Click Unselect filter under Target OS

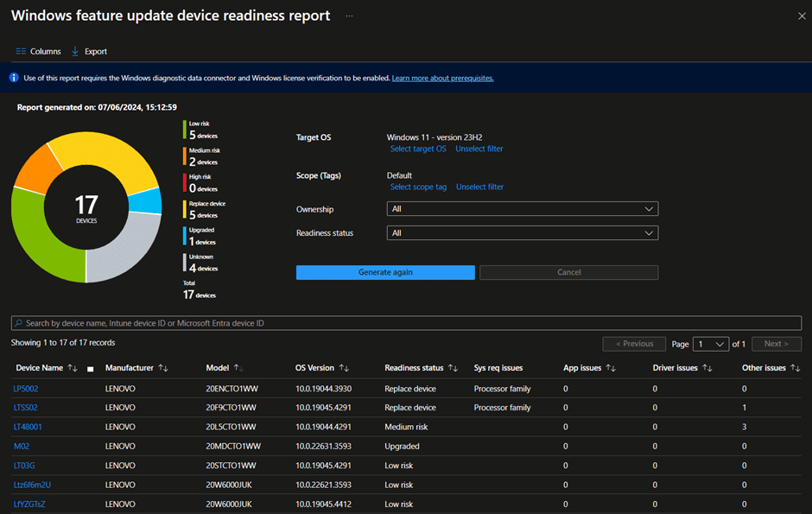479,149
